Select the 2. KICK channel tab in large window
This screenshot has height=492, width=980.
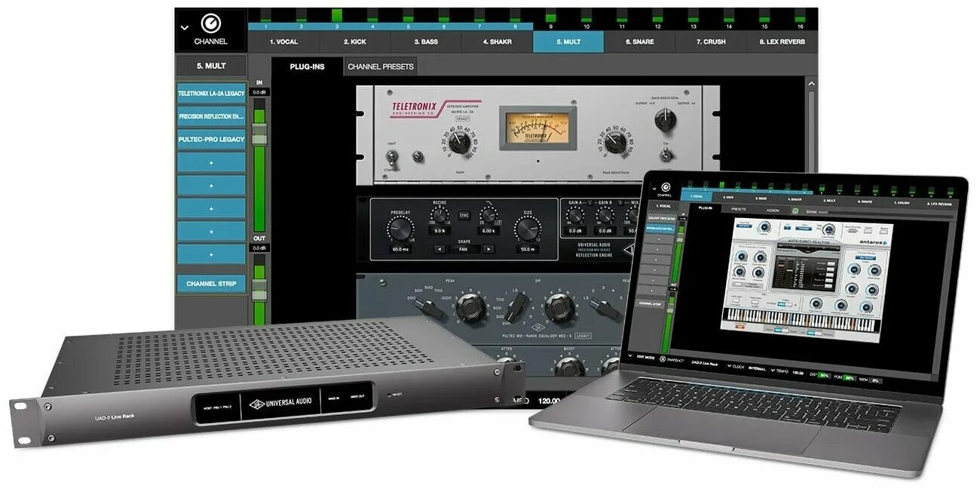click(x=354, y=42)
